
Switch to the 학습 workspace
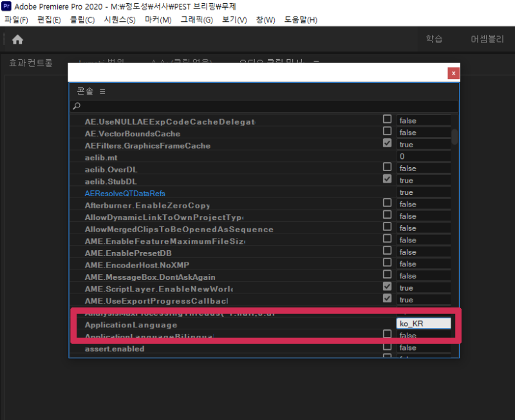(x=434, y=39)
